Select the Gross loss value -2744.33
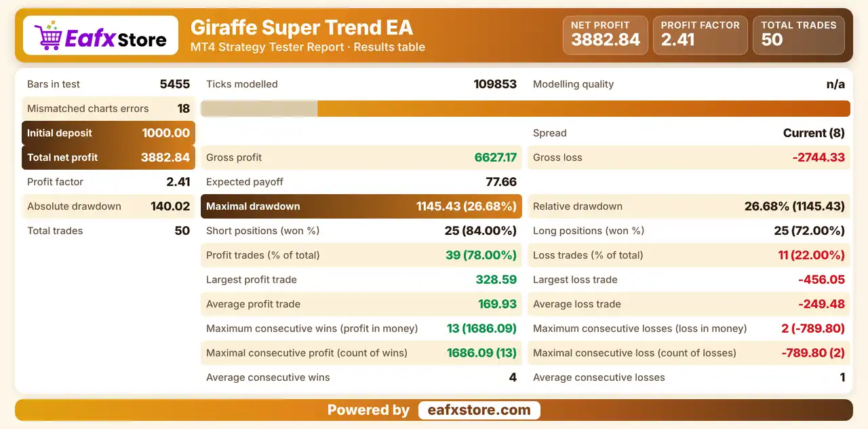The image size is (868, 429). point(819,157)
